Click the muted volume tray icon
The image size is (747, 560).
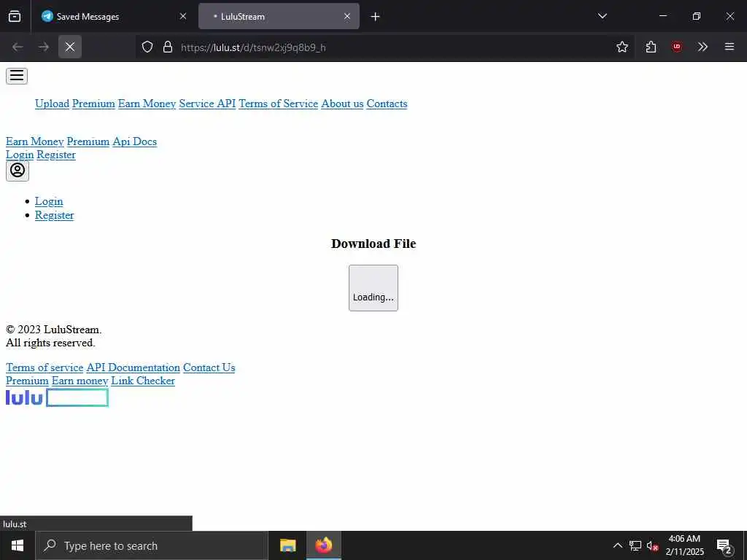tap(651, 545)
